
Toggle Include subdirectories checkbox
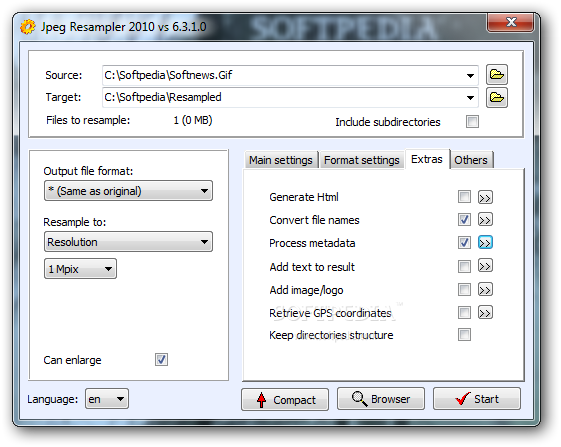click(472, 121)
